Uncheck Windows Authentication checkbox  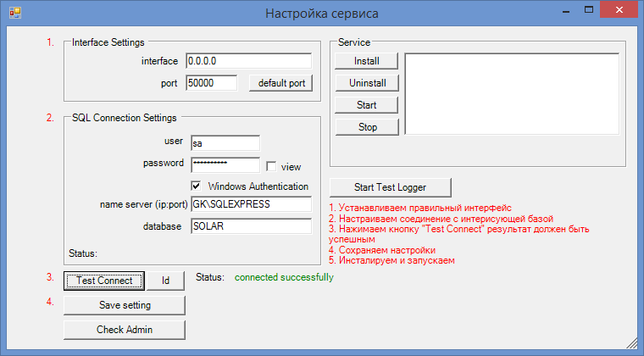tap(197, 186)
